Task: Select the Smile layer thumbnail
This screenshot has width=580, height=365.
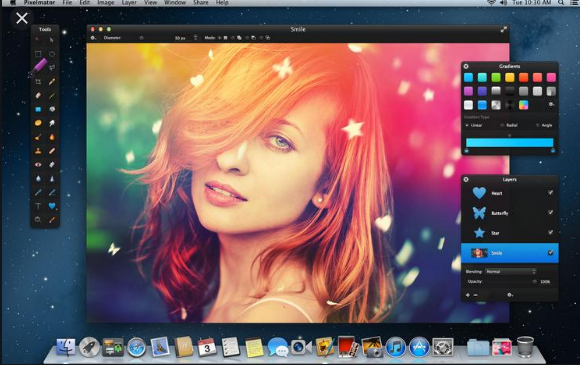Action: click(x=479, y=253)
